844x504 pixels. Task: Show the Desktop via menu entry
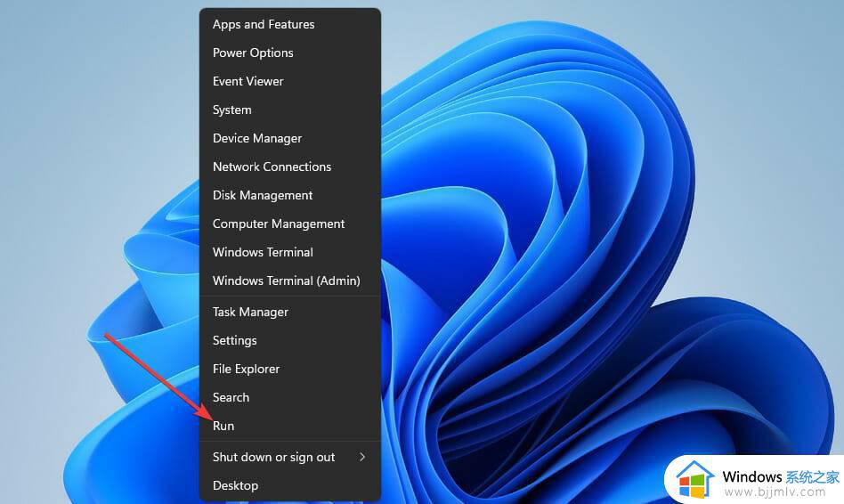(290, 486)
